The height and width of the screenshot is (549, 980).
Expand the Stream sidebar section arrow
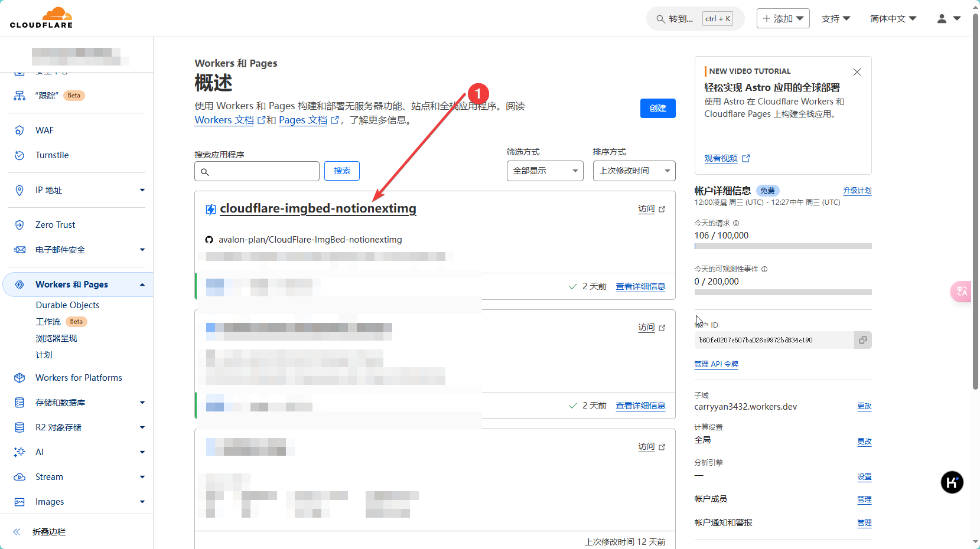point(142,477)
